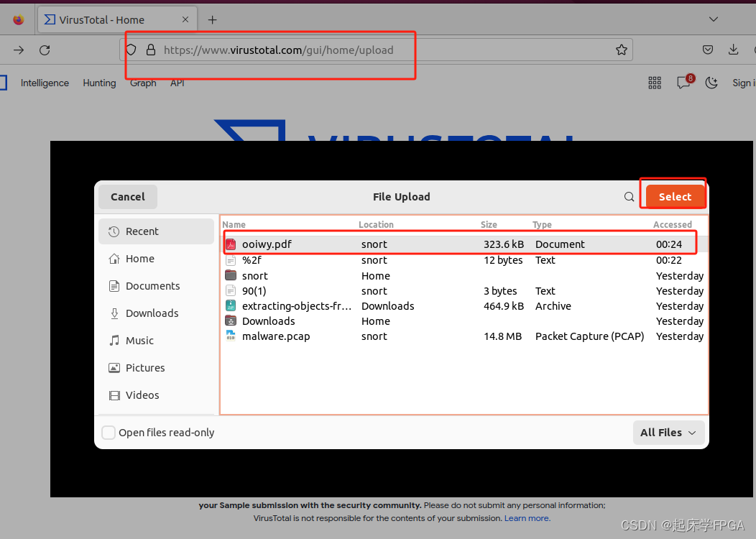Open the API menu item
756x539 pixels.
click(x=177, y=83)
